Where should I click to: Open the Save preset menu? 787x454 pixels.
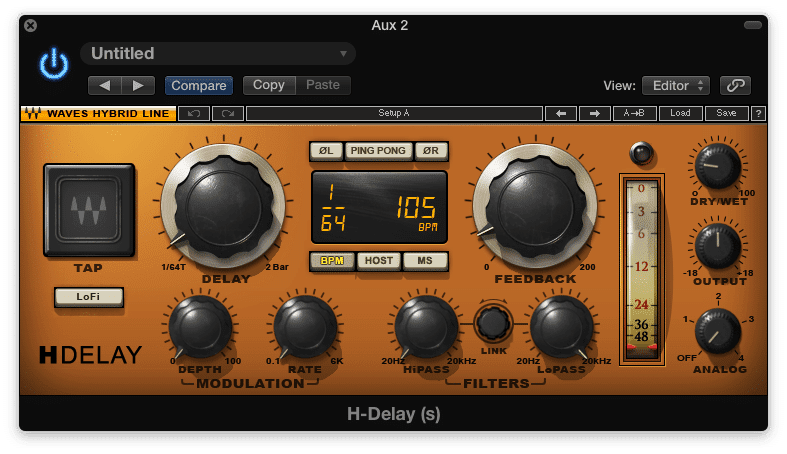726,113
